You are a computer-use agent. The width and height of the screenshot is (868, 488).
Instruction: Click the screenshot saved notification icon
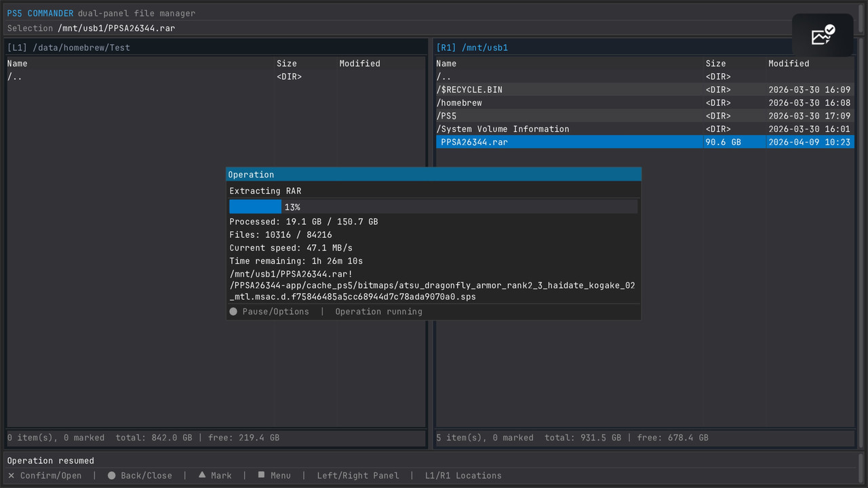823,35
